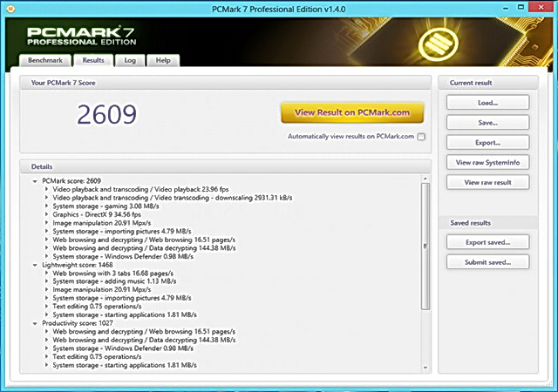Expand System storage adding music row
The image size is (558, 392).
tap(46, 281)
